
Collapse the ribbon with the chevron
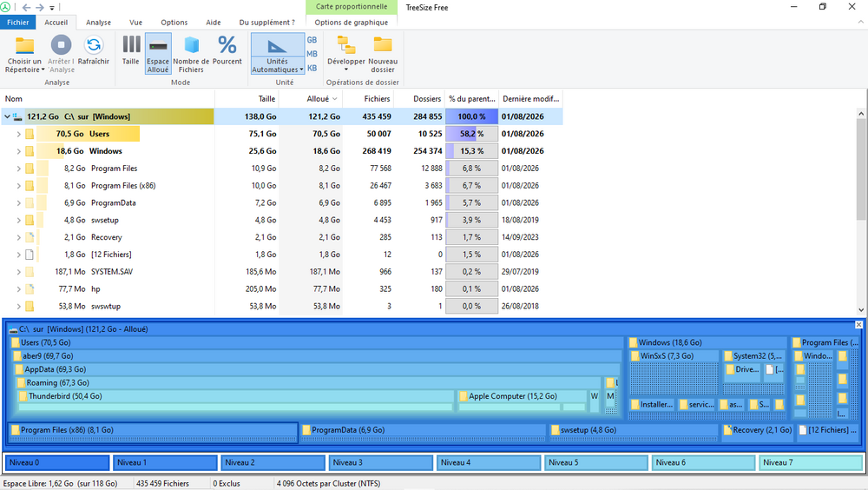(x=861, y=23)
